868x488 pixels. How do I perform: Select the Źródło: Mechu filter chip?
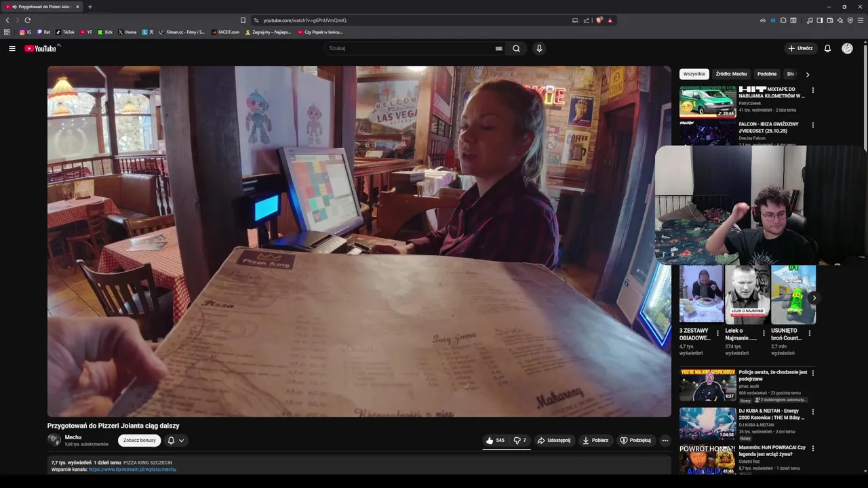tap(731, 74)
